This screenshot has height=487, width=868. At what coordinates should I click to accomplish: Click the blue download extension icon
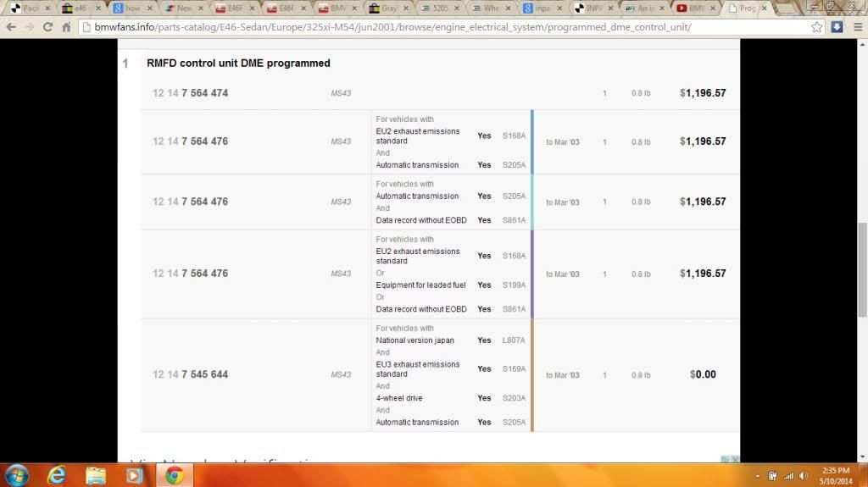coord(837,26)
